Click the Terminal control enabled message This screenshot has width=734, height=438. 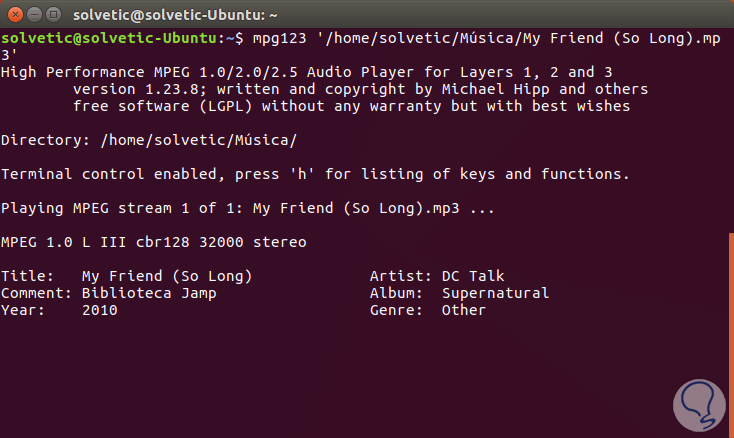point(315,174)
